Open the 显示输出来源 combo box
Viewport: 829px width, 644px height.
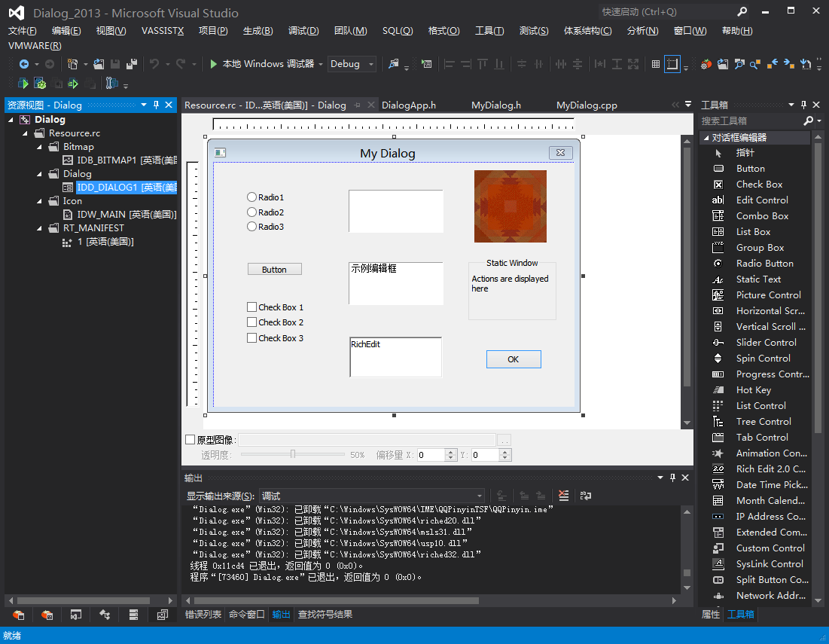(x=372, y=496)
